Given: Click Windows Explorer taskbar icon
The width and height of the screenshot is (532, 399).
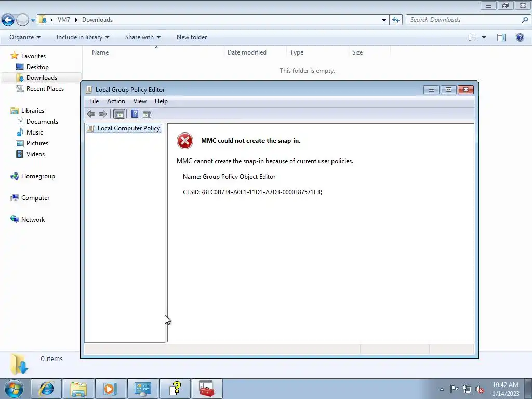Looking at the screenshot, I should [x=79, y=389].
